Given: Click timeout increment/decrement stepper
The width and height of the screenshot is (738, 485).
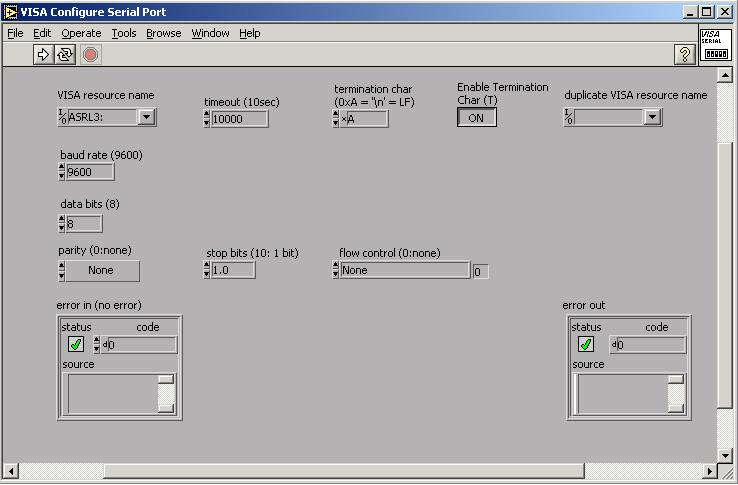Looking at the screenshot, I should coord(207,119).
